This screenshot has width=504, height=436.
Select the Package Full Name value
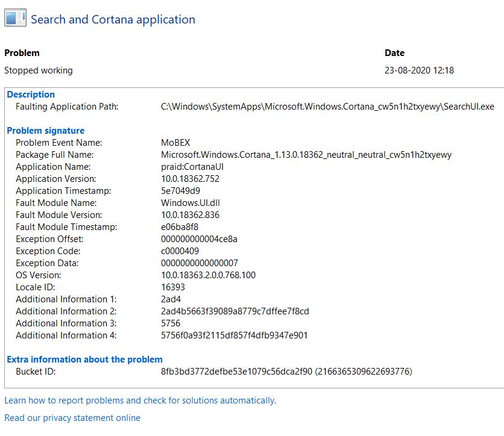306,155
